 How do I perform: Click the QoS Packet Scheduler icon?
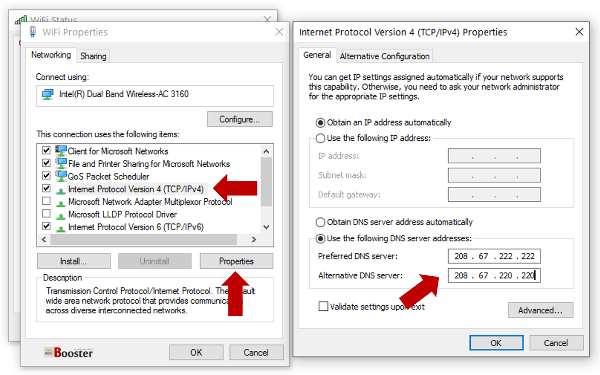point(61,176)
